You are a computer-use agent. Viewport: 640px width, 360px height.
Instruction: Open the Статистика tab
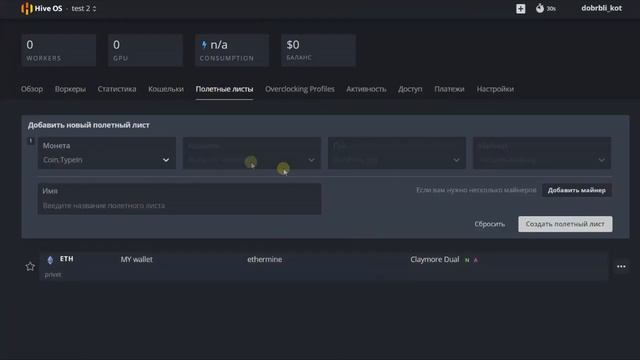tap(117, 89)
